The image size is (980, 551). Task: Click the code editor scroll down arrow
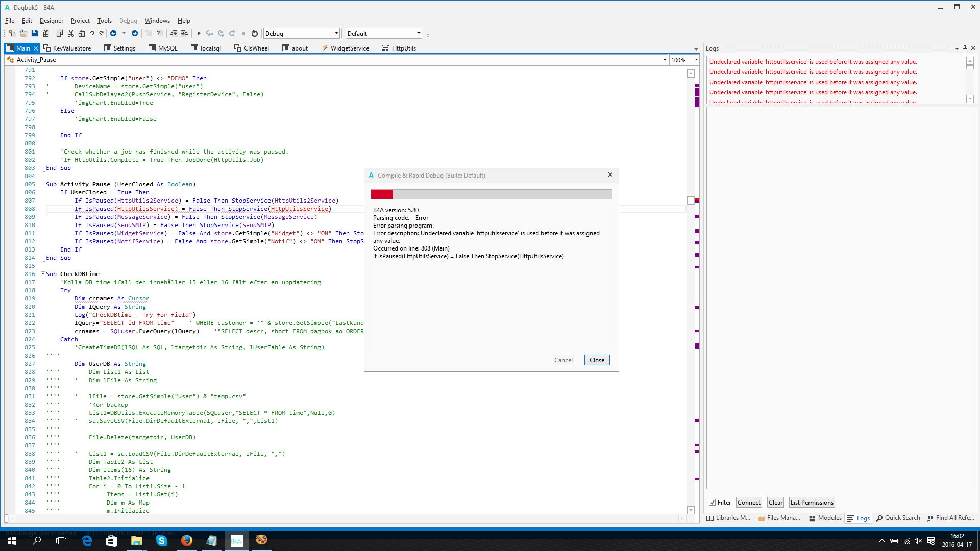point(691,510)
